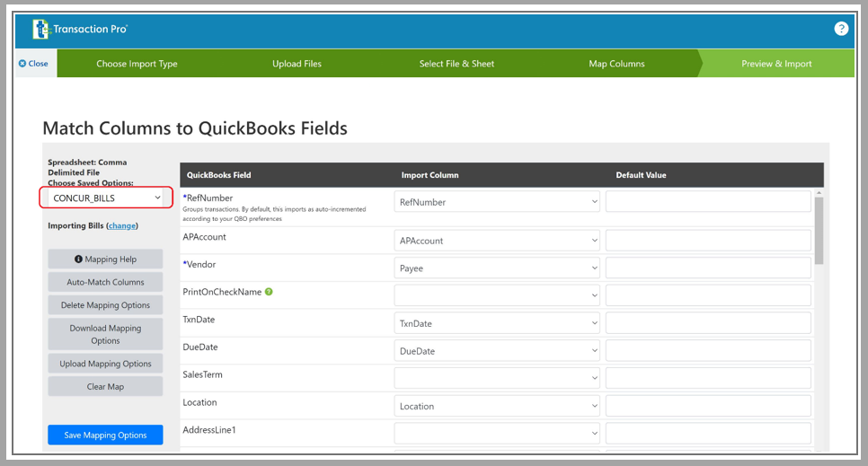Click Upload Mapping Options button
Image resolution: width=868 pixels, height=466 pixels.
click(105, 364)
